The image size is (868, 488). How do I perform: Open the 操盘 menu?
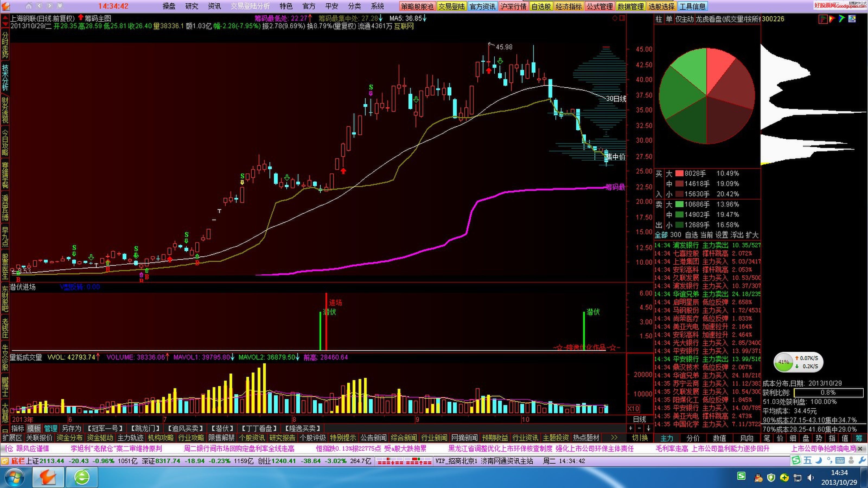tap(169, 6)
